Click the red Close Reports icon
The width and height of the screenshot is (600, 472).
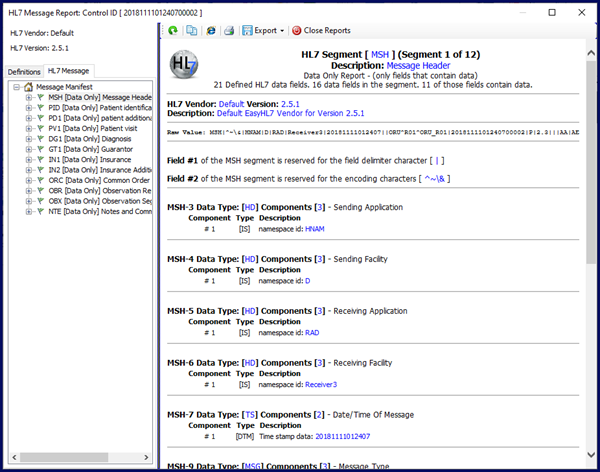coord(297,31)
